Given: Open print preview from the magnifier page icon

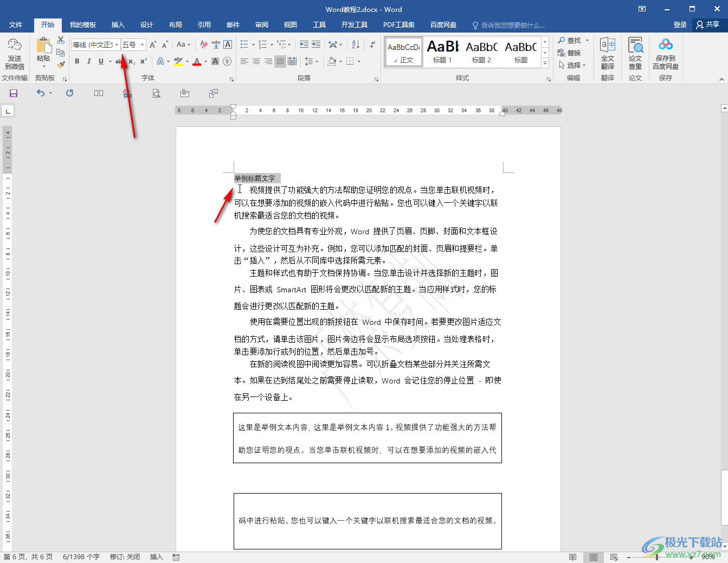Looking at the screenshot, I should point(156,93).
